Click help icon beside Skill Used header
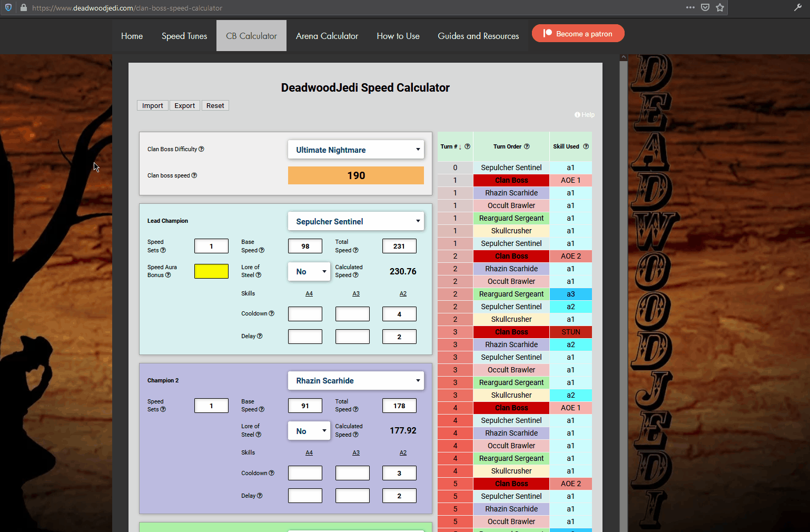 tap(586, 146)
